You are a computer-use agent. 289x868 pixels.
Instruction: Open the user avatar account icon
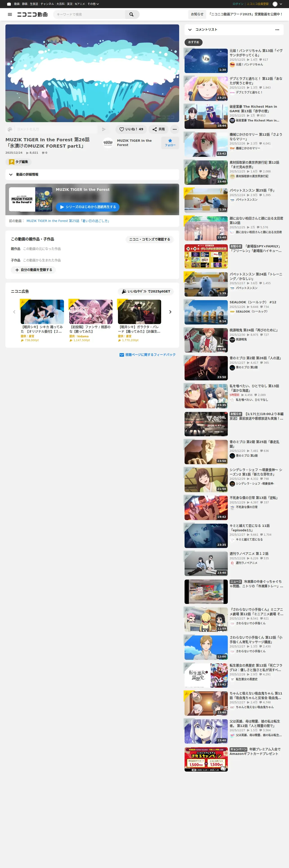(x=275, y=4)
